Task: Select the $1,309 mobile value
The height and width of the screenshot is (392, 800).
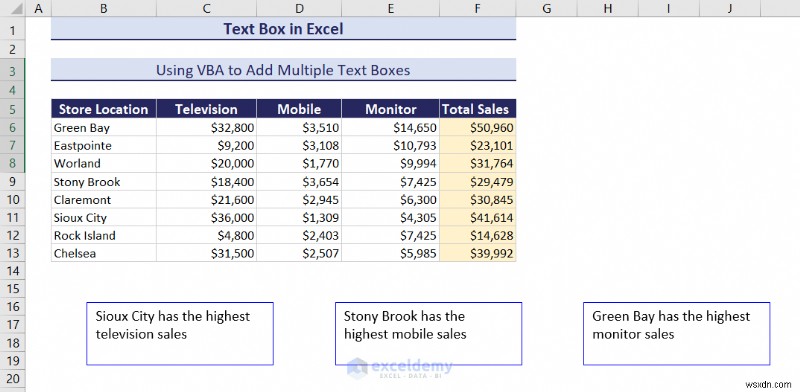Action: point(299,217)
